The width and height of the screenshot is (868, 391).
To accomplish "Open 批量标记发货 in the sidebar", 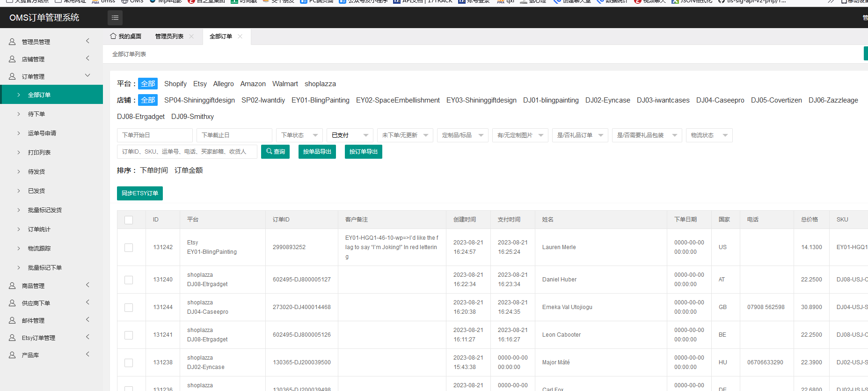I will (51, 210).
